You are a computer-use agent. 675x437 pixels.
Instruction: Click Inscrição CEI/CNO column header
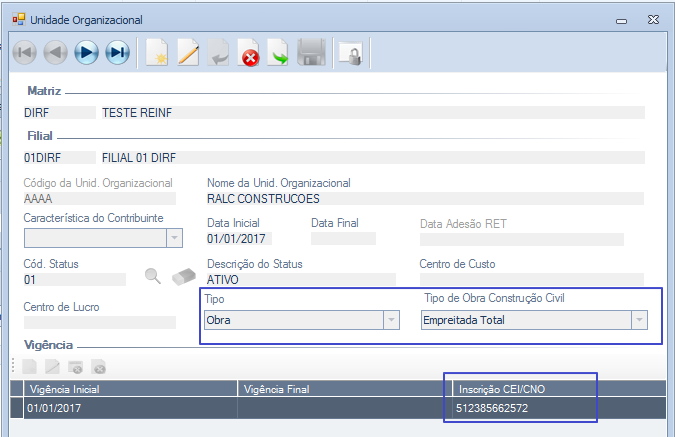coord(557,389)
